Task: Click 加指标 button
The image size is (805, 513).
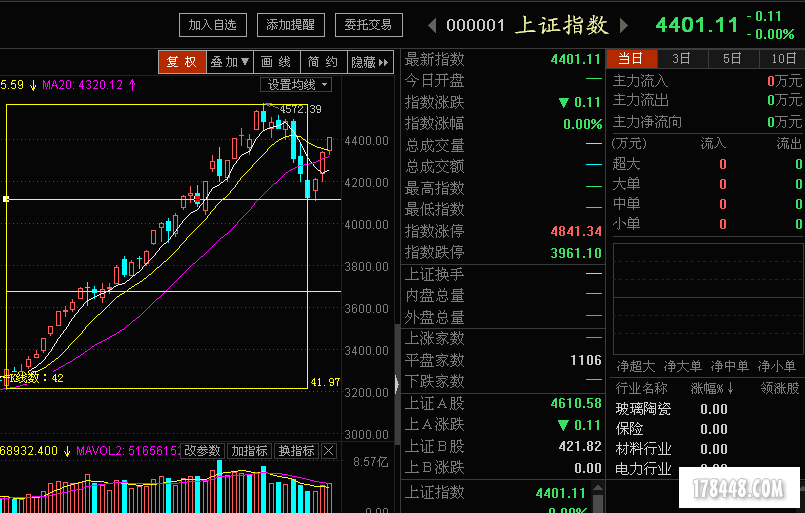Action: tap(250, 451)
